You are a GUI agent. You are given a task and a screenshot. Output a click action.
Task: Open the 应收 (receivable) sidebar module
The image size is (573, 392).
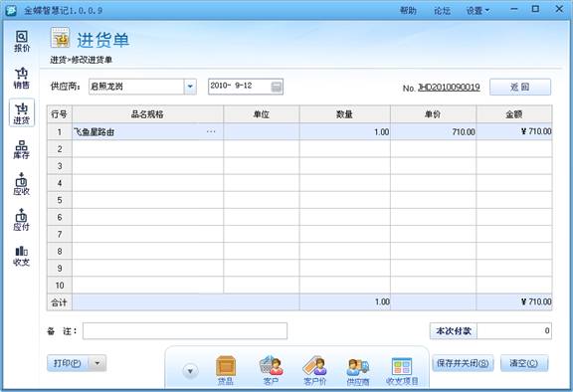(x=22, y=184)
